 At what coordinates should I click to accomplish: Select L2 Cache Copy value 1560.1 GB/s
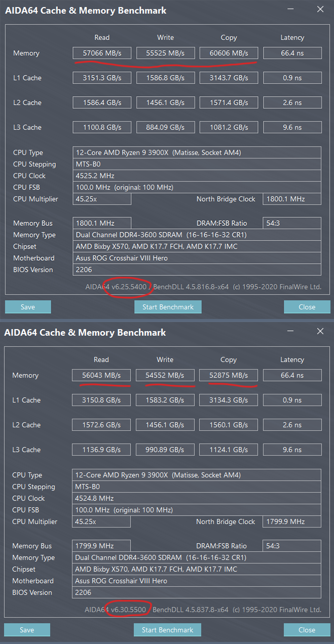(x=228, y=425)
